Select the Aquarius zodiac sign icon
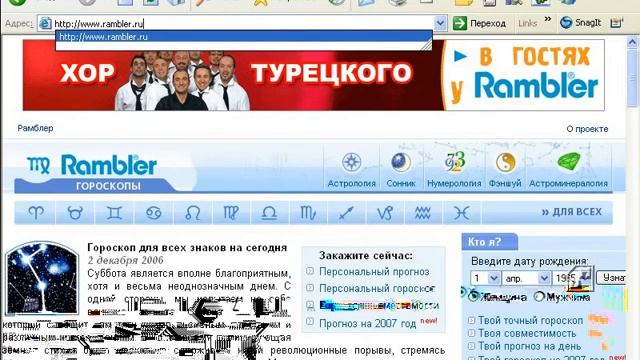The image size is (640, 360). point(423,213)
